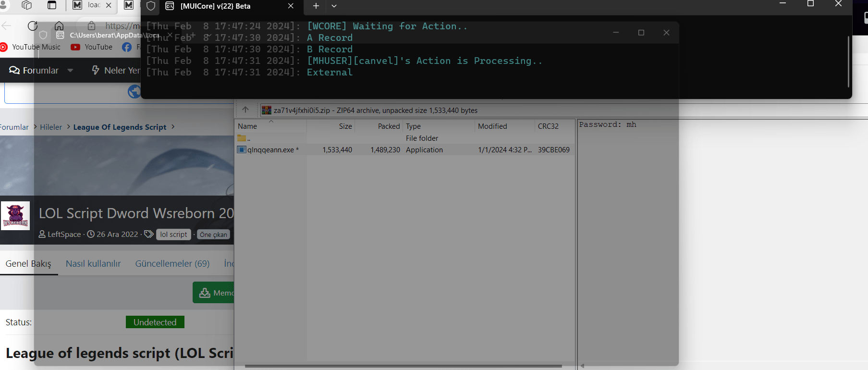The height and width of the screenshot is (370, 868).
Task: Switch to Güncellemeler (69) tab
Action: tap(172, 263)
